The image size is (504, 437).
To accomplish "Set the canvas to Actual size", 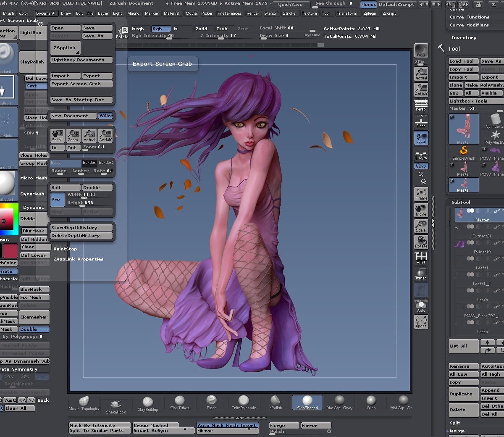I will pos(421,74).
